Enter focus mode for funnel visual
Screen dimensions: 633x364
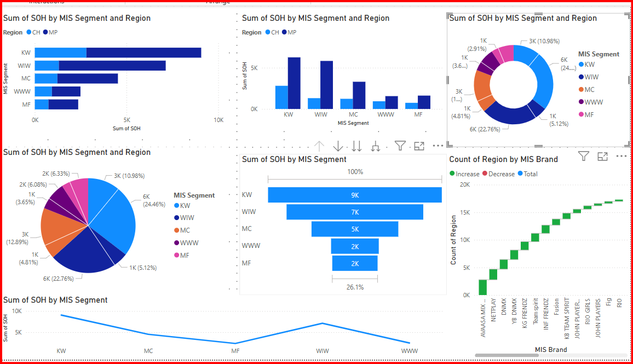(x=419, y=146)
